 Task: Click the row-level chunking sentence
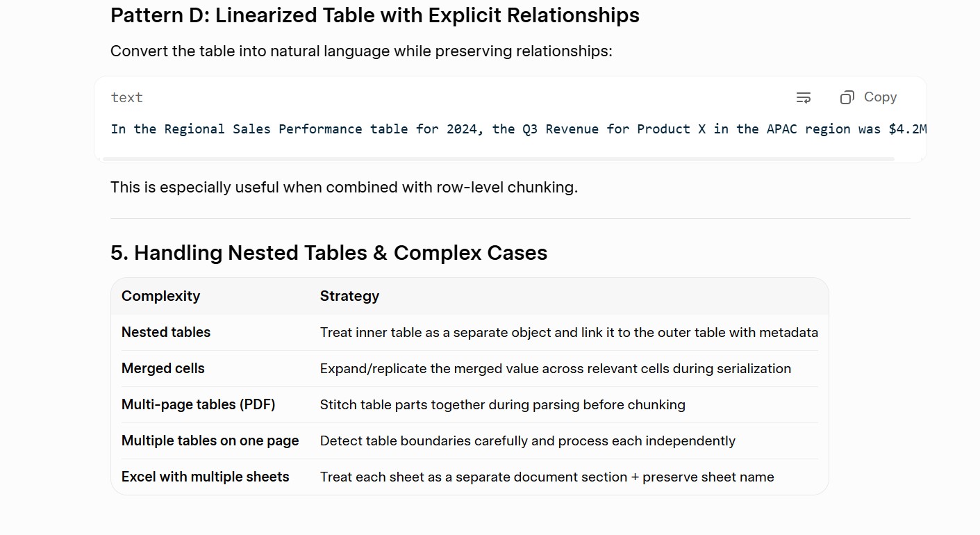[344, 188]
